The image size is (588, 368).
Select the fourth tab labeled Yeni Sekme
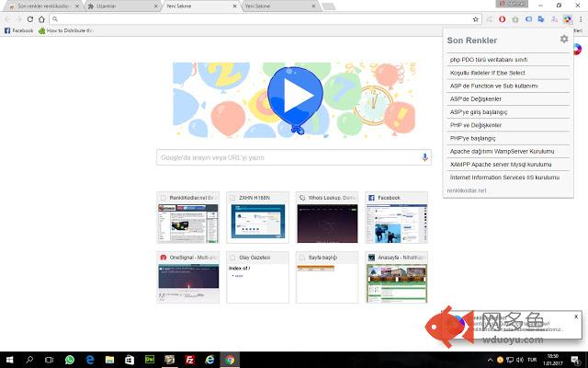(280, 6)
